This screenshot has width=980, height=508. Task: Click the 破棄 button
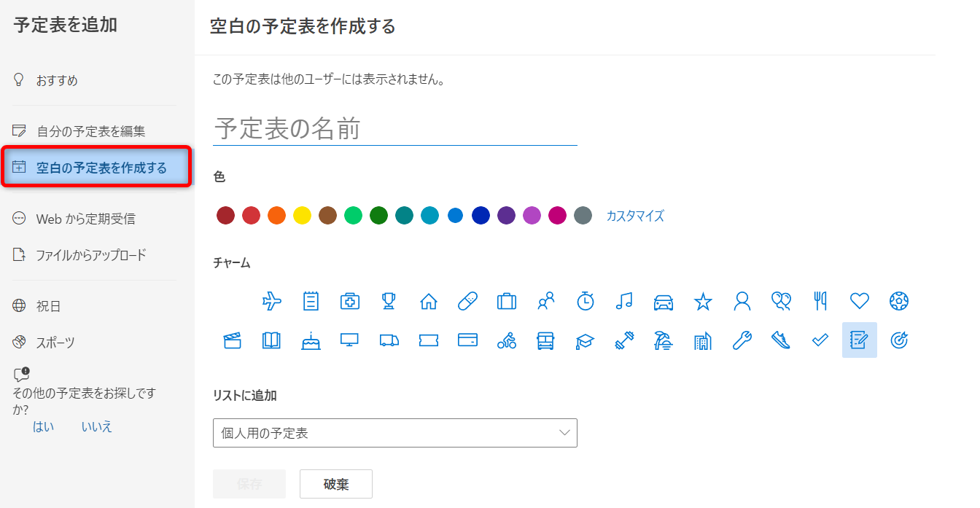[336, 484]
